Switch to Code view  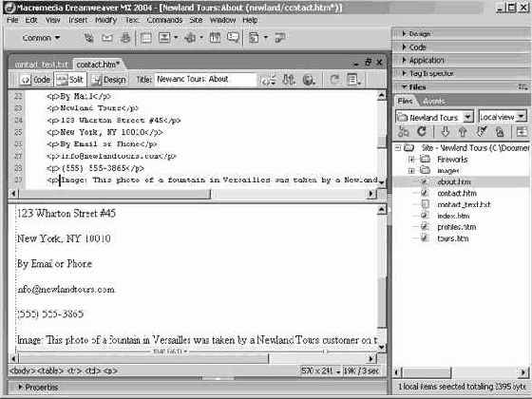click(x=35, y=80)
